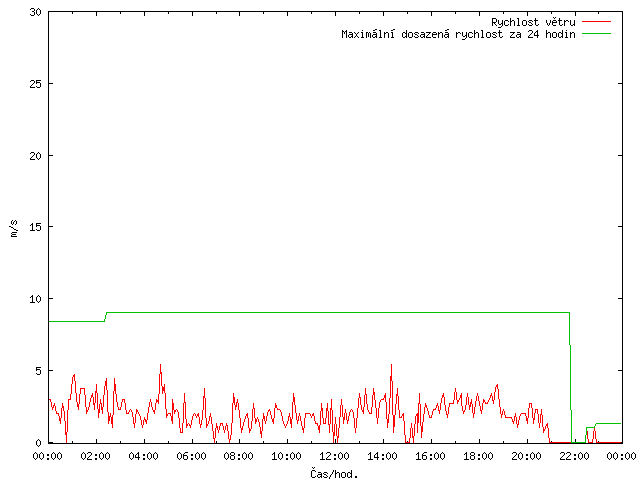Click the x-axis title "Čas/hod."

[x=334, y=474]
